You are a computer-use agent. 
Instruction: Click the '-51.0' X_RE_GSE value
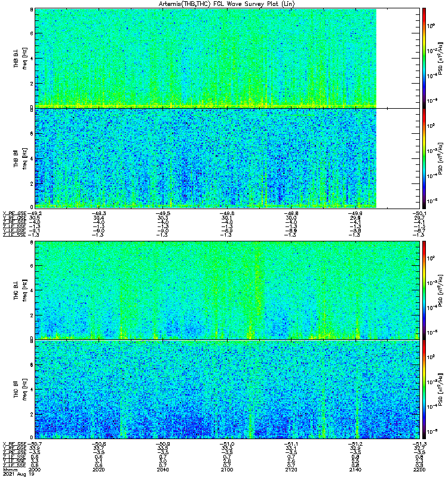click(227, 444)
